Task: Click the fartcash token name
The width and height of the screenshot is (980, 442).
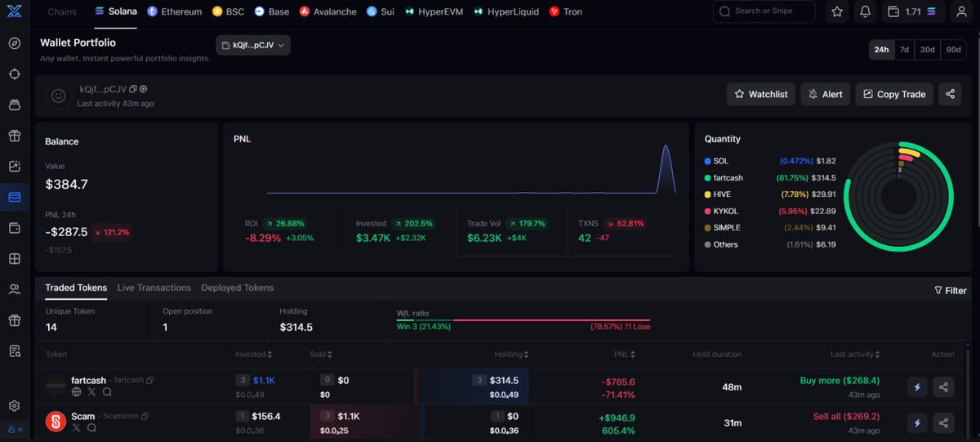Action: tap(88, 380)
